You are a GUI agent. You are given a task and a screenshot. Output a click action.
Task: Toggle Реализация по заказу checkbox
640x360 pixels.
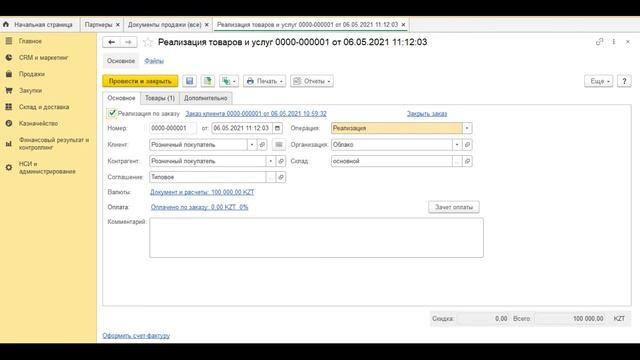pyautogui.click(x=112, y=113)
